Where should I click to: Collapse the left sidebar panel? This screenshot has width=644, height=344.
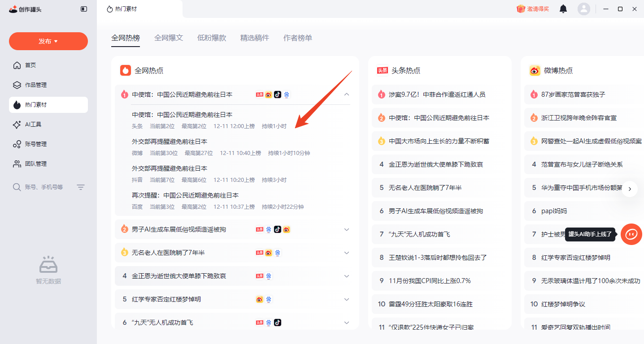(84, 8)
